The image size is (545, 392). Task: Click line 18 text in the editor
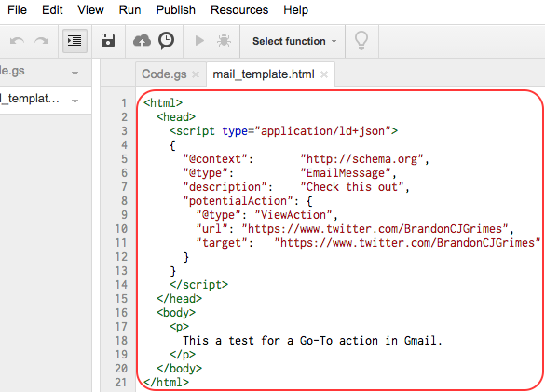coord(312,341)
